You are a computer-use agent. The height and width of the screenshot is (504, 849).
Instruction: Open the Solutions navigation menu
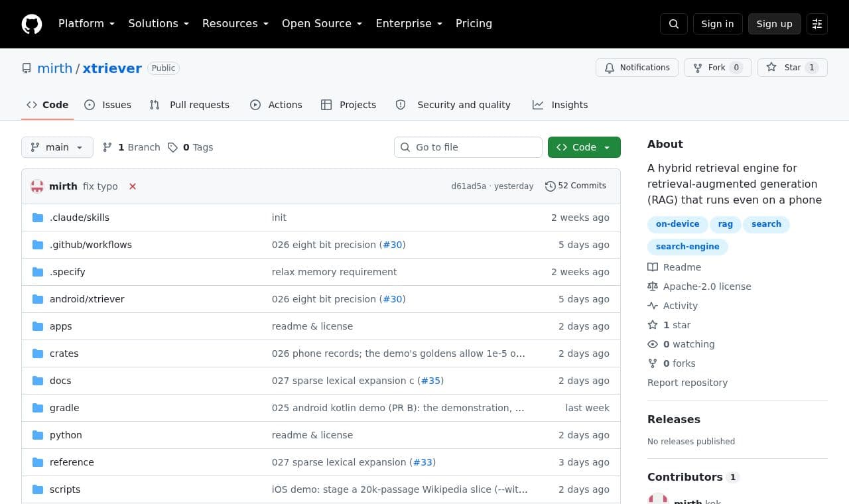click(159, 24)
